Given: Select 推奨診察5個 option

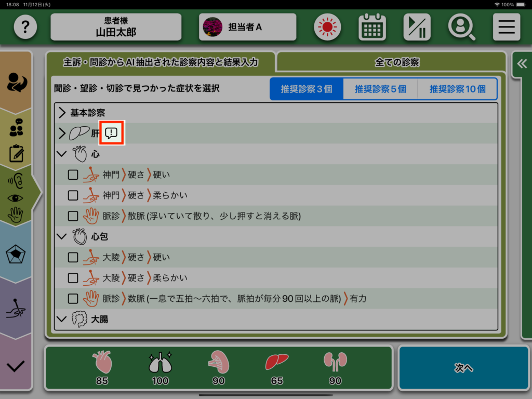Looking at the screenshot, I should (380, 89).
